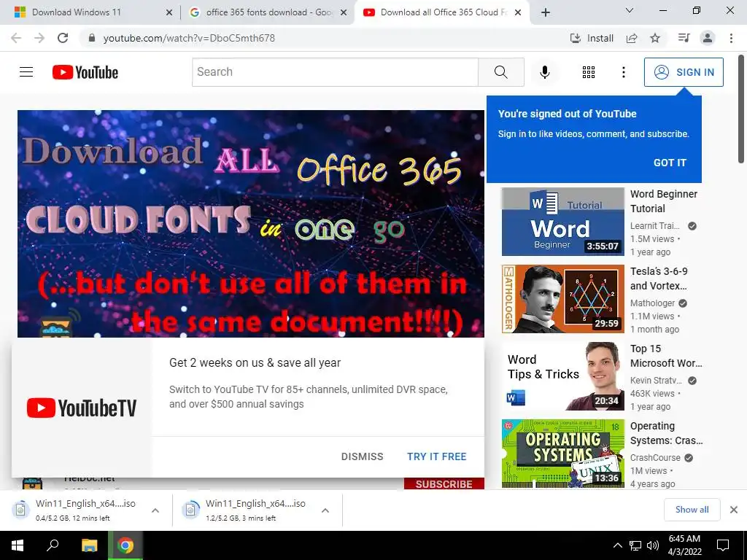The width and height of the screenshot is (747, 560).
Task: Click the SIGN IN button
Action: (x=684, y=72)
